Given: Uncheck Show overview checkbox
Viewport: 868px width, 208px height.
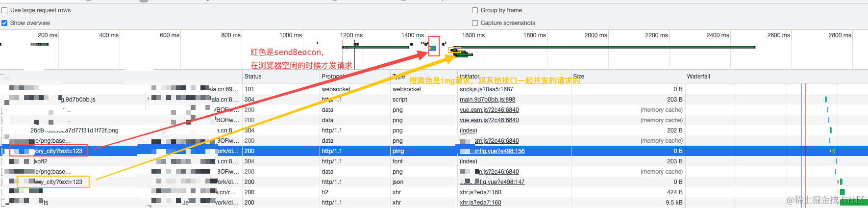Looking at the screenshot, I should point(4,23).
